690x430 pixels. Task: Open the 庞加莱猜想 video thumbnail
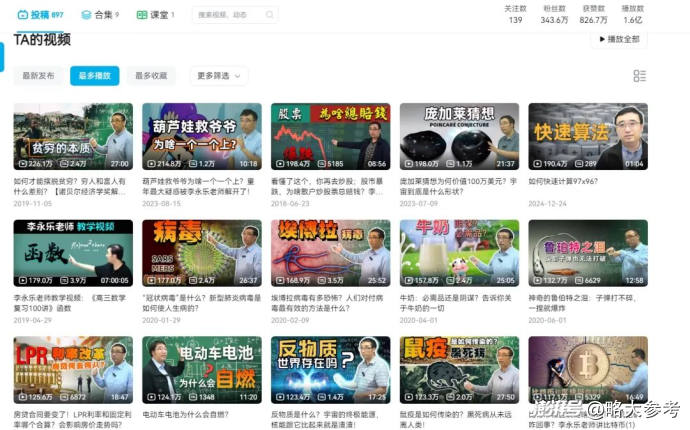[459, 136]
